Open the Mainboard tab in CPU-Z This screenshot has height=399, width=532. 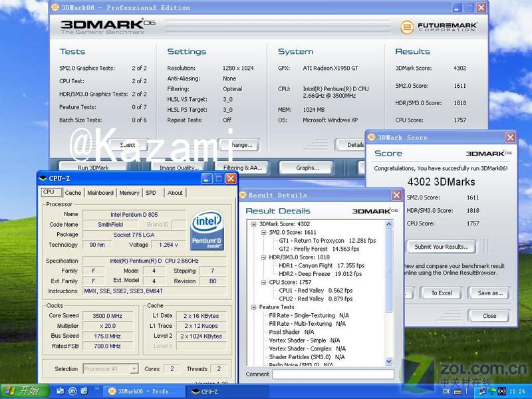(x=100, y=193)
